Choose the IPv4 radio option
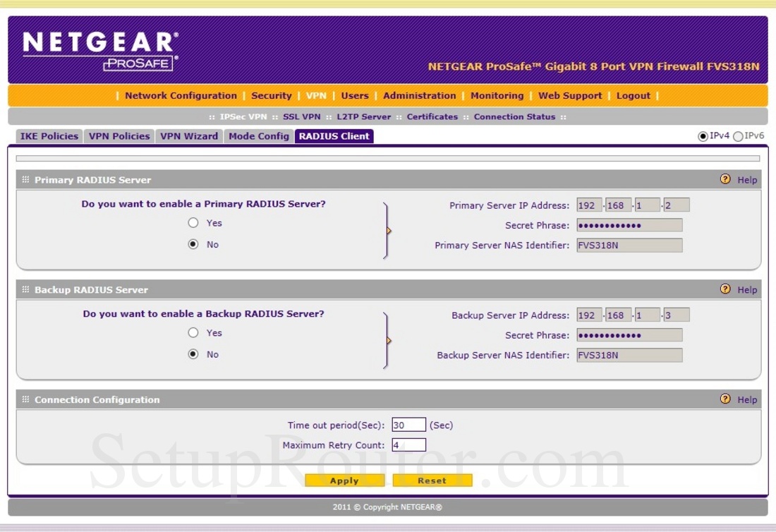Viewport: 776px width, 532px height. [703, 136]
